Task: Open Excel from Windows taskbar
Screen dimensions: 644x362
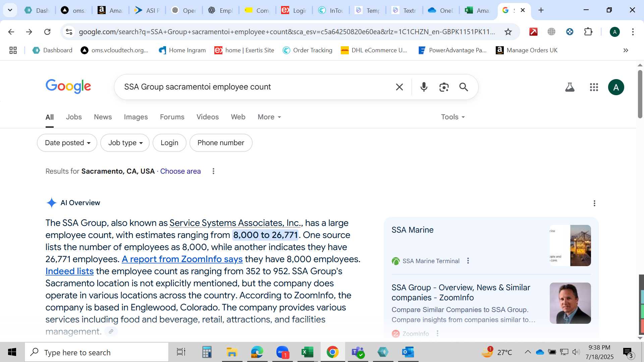Action: coord(307,352)
